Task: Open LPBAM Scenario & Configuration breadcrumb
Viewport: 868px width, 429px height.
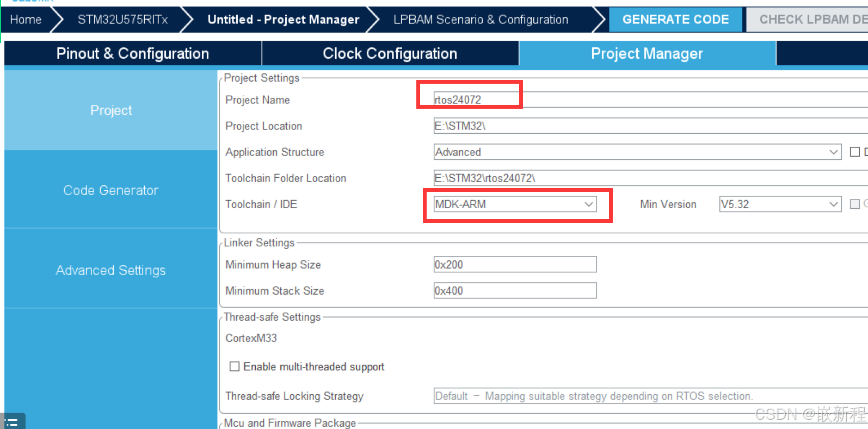Action: click(481, 20)
